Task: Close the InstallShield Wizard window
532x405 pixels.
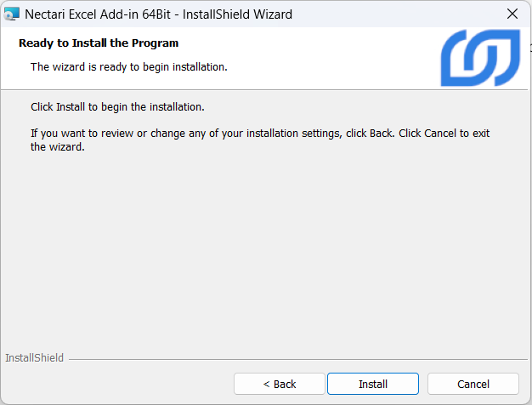Action: coord(512,14)
